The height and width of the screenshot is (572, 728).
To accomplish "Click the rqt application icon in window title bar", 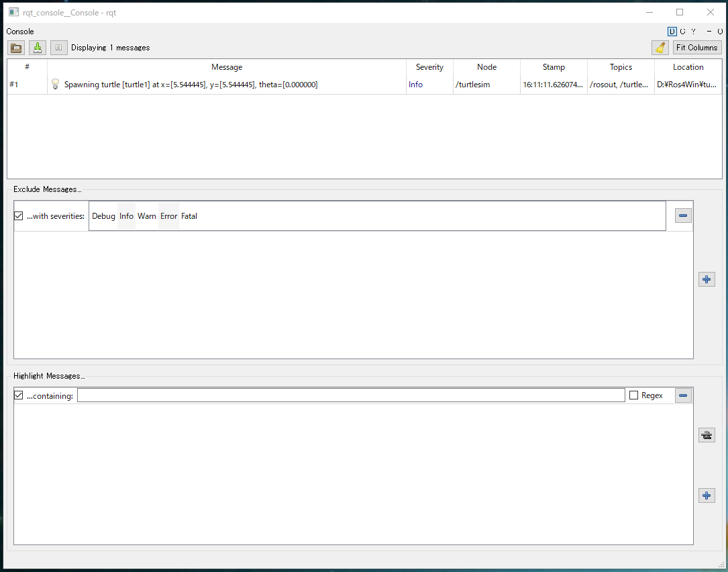I will [14, 13].
